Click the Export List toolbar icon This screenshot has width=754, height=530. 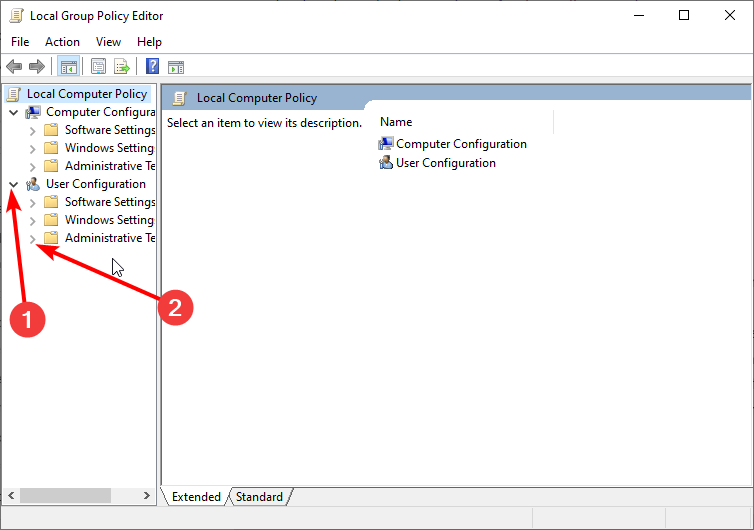(x=122, y=67)
